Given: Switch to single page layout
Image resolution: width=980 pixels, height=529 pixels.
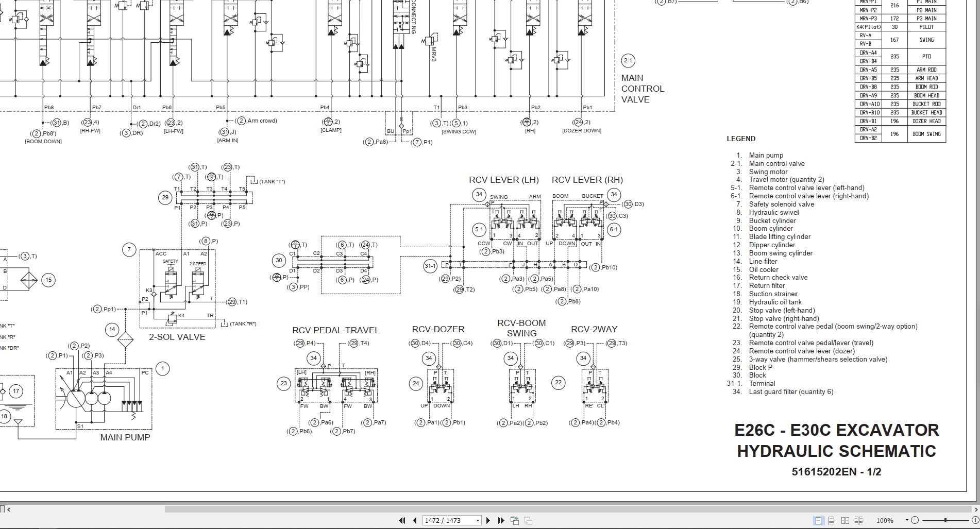Looking at the screenshot, I should 818,520.
